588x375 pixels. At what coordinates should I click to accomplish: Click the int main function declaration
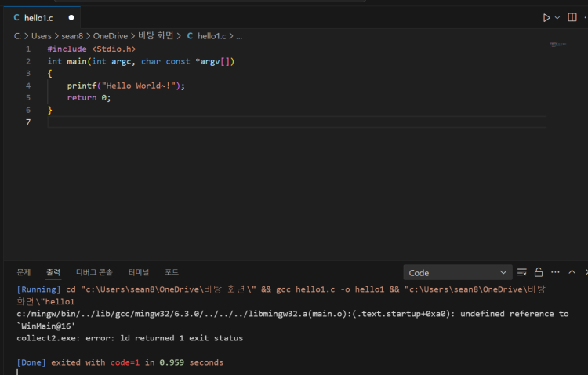[x=140, y=61]
